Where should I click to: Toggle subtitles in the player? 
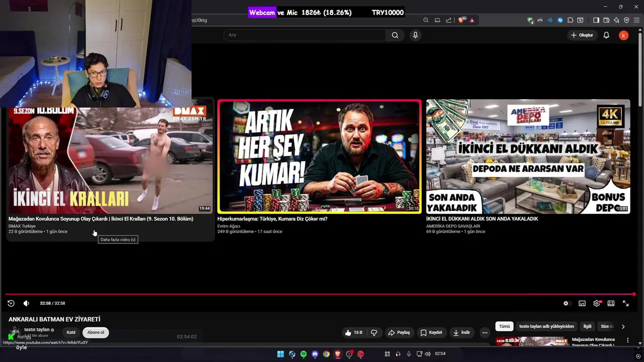tap(582, 303)
